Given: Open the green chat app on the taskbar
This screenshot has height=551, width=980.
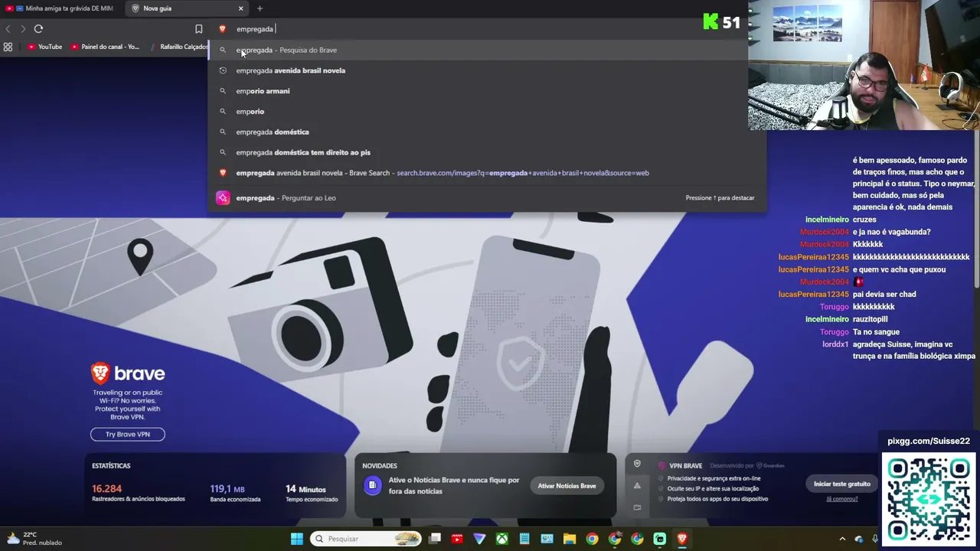Looking at the screenshot, I should 659,539.
